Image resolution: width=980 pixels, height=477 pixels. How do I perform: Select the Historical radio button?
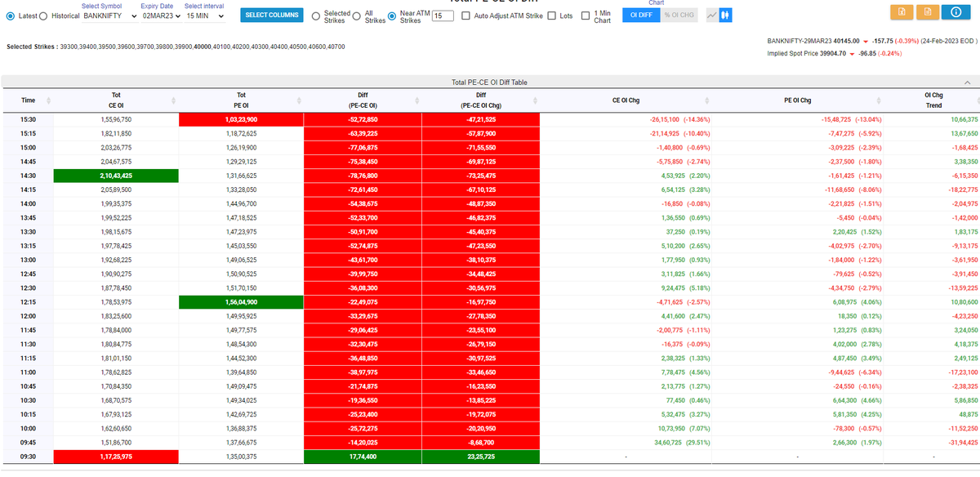pyautogui.click(x=45, y=16)
